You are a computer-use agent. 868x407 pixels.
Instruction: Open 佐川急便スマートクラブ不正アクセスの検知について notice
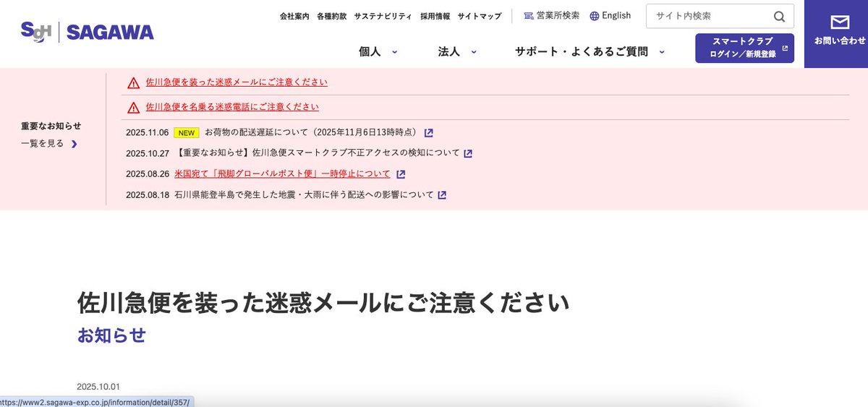click(x=317, y=153)
